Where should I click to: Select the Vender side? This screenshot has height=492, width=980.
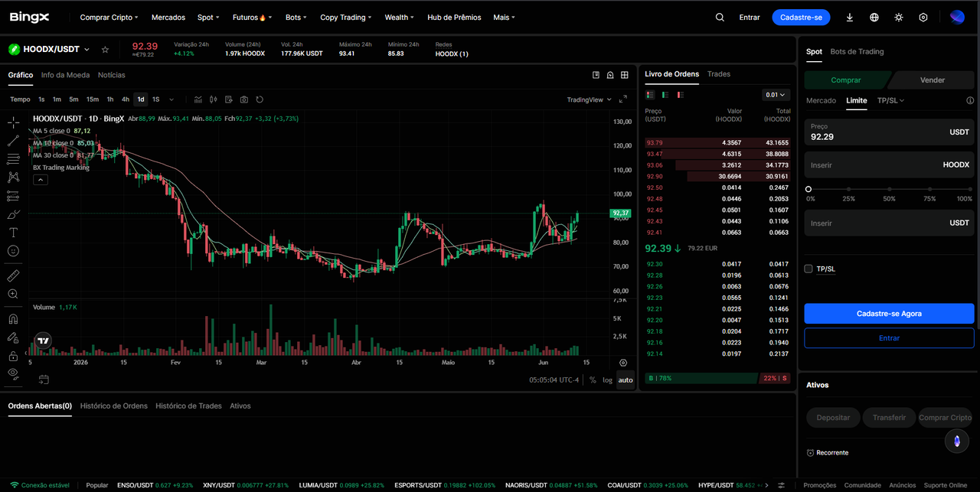pyautogui.click(x=932, y=80)
